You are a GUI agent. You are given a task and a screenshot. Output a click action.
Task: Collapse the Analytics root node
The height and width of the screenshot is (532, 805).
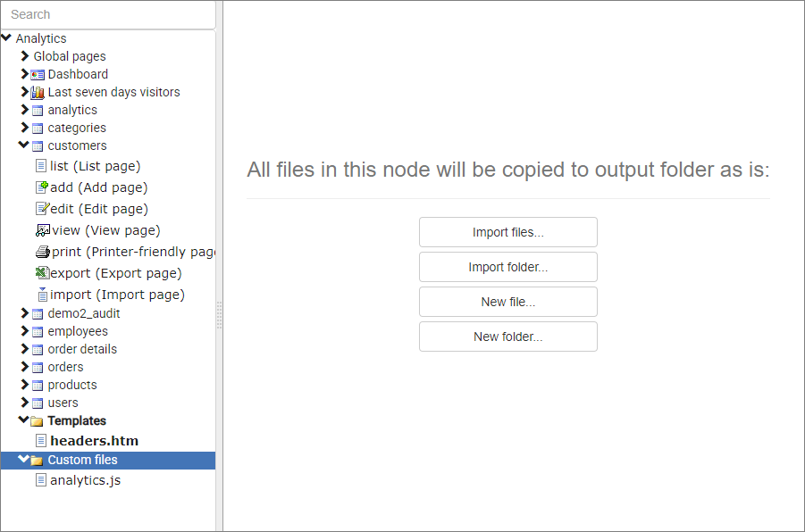tap(6, 37)
